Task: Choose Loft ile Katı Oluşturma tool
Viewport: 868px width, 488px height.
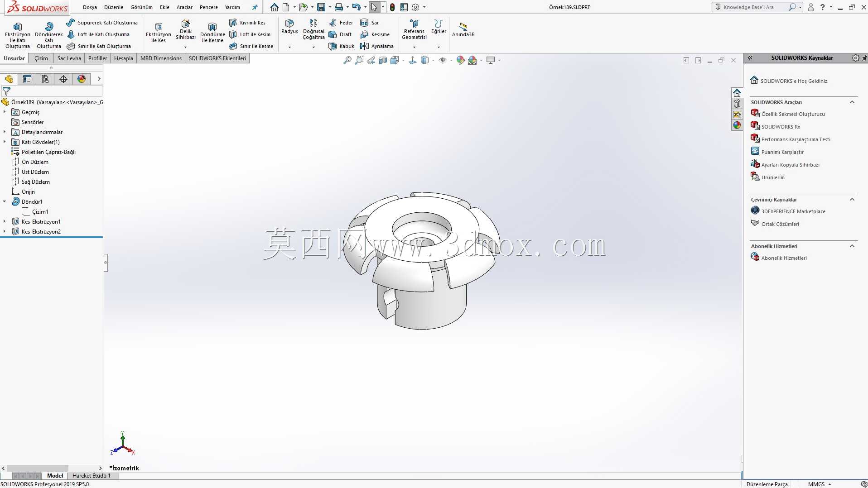Action: pos(98,34)
